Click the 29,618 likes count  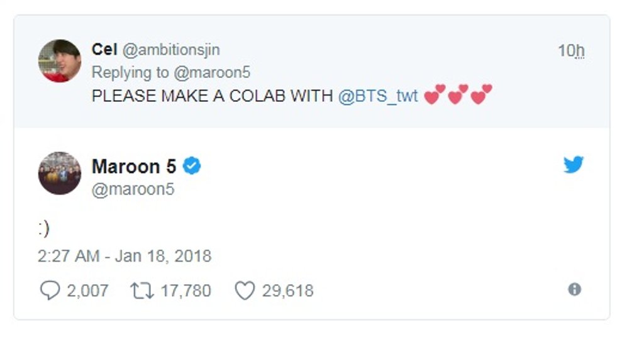(x=287, y=291)
